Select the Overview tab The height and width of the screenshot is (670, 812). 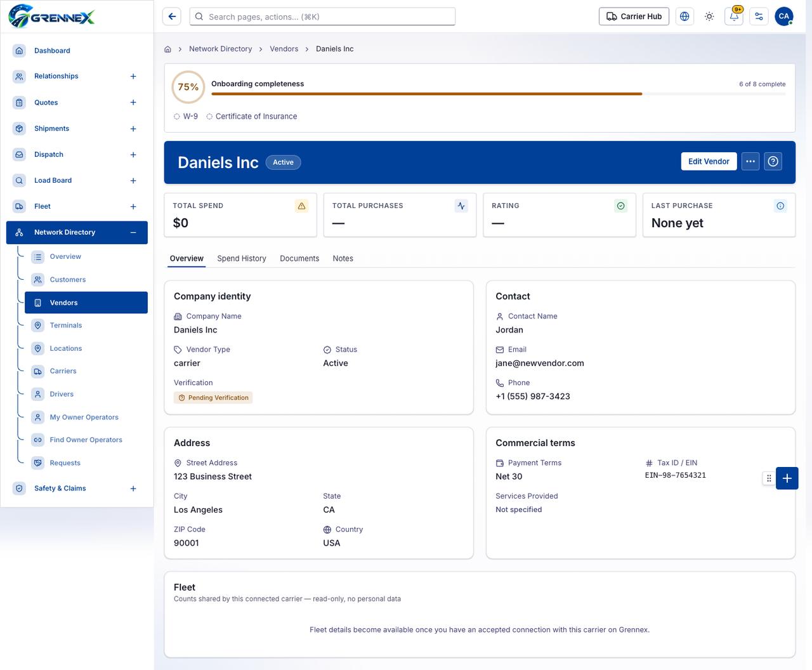click(x=187, y=258)
